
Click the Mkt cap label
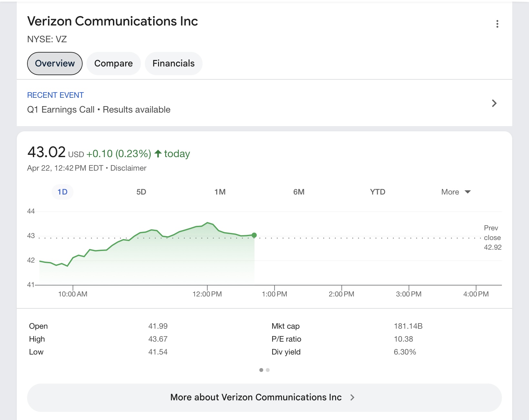coord(286,326)
